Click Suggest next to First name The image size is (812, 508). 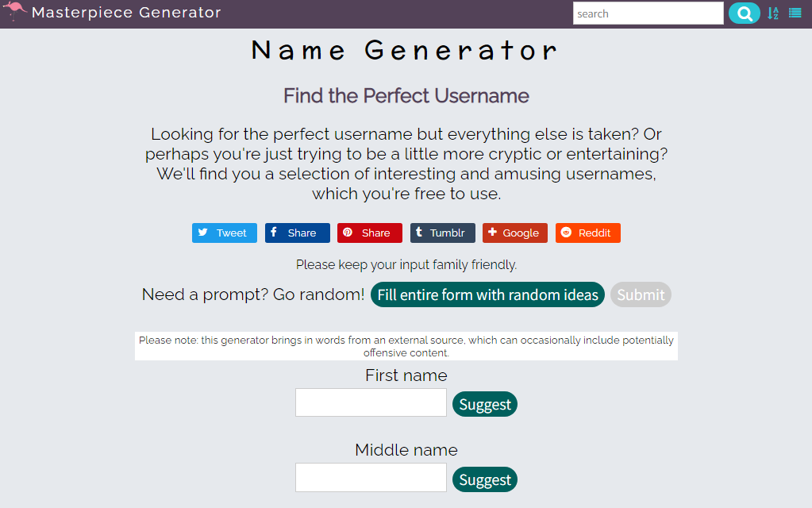pyautogui.click(x=484, y=404)
